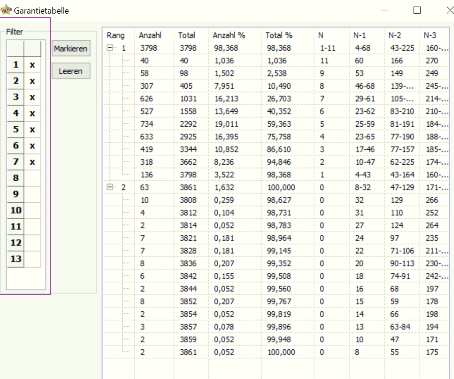Select row with Anzahl 734
Image resolution: width=454 pixels, height=379 pixels.
tap(277, 124)
